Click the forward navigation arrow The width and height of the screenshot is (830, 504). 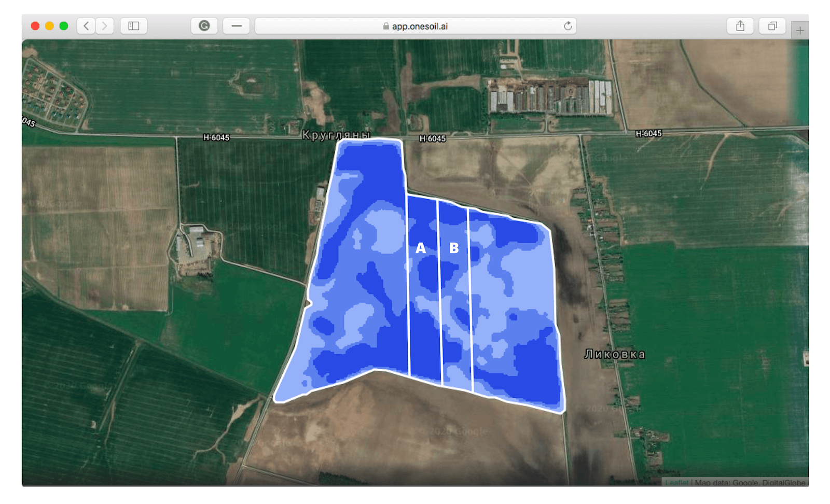point(104,25)
